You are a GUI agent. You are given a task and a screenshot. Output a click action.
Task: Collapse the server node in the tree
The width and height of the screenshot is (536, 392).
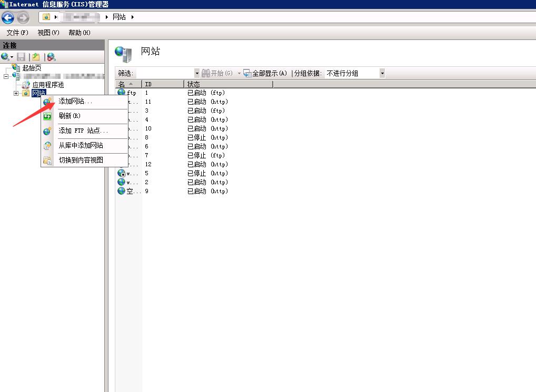click(x=6, y=76)
